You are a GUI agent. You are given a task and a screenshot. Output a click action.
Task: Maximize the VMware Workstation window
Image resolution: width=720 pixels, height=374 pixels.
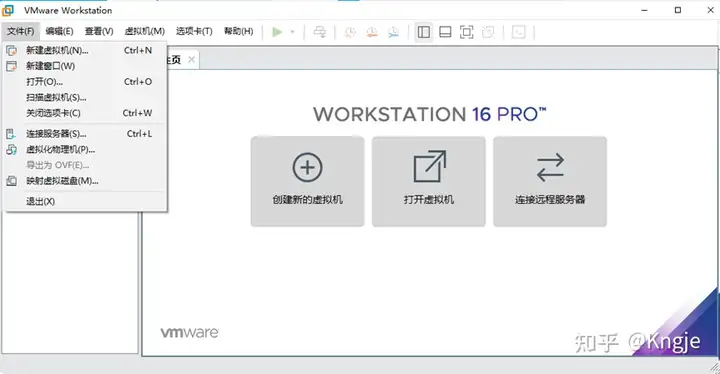click(x=677, y=10)
